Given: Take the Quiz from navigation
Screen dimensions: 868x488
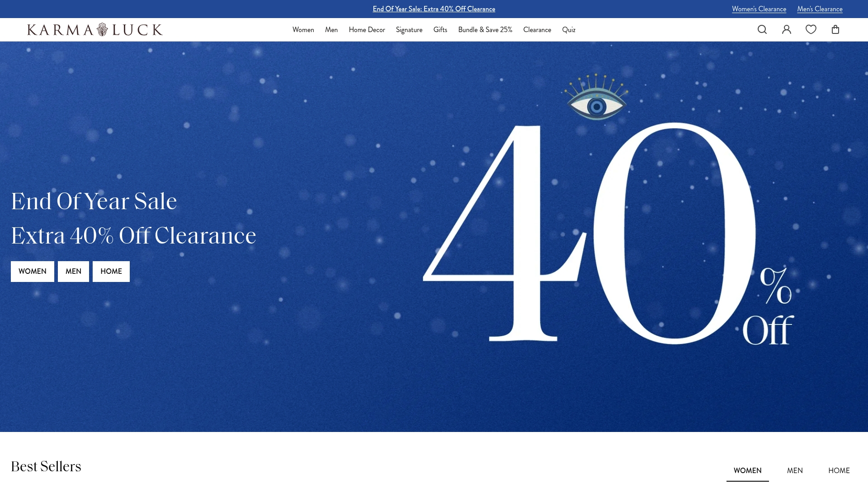Looking at the screenshot, I should pyautogui.click(x=569, y=30).
